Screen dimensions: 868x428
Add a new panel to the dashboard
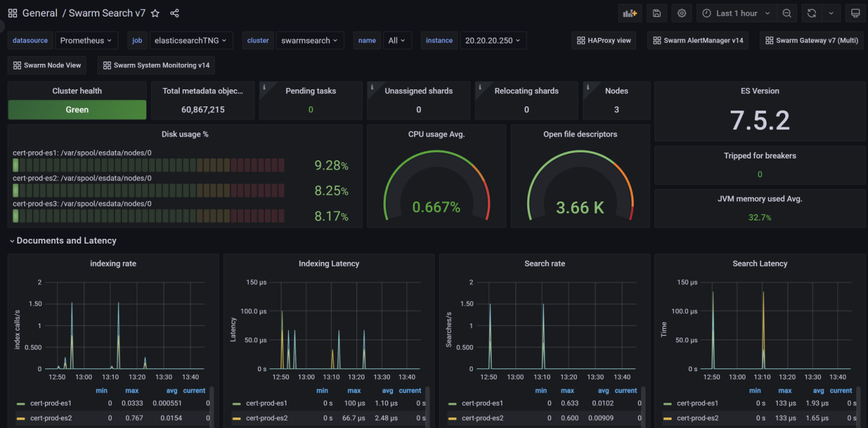click(630, 13)
